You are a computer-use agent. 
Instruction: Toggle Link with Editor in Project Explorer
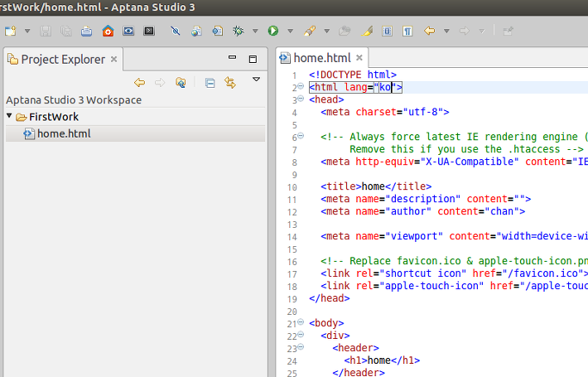click(230, 82)
